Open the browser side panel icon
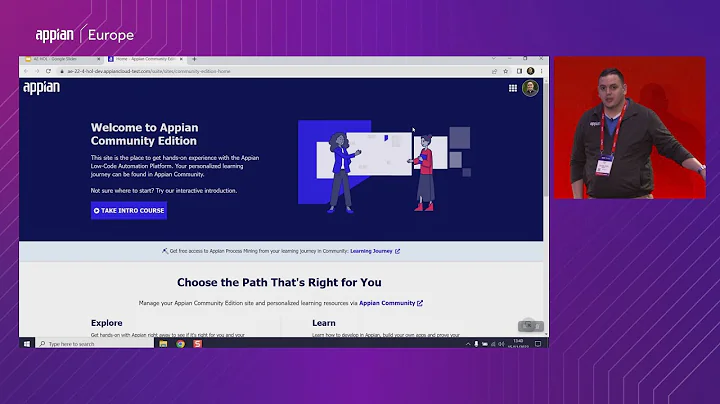The image size is (720, 404). tap(519, 71)
